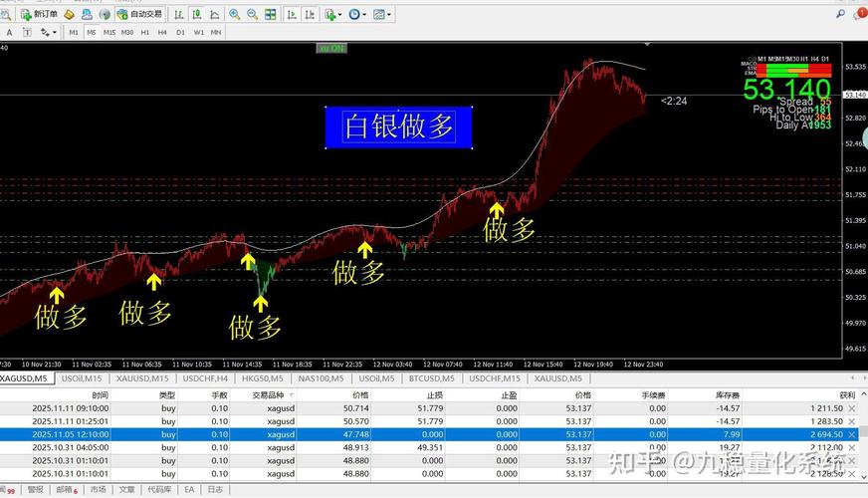Click scroll up arrow of orders list
868x498 pixels.
864,394
